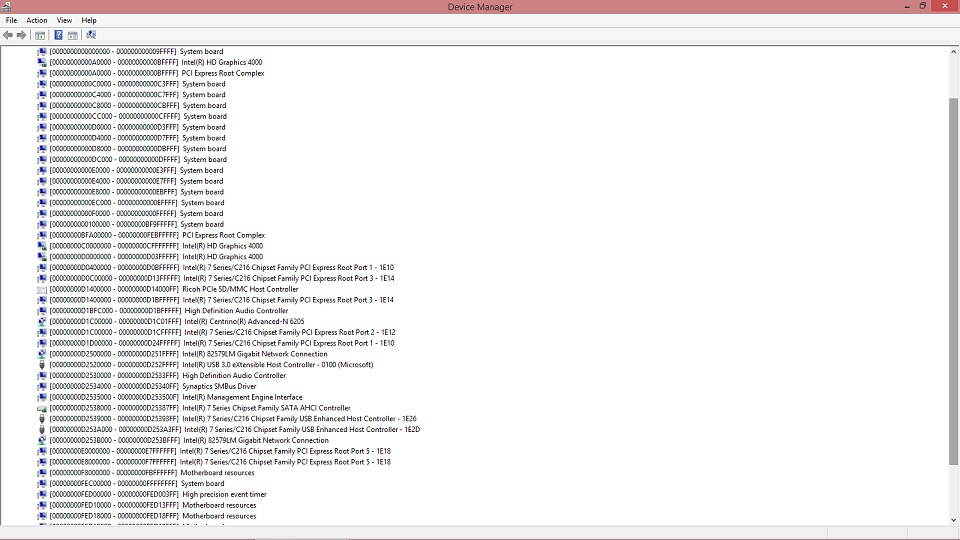Click the Centrino Advanced-N 6205 network icon
The height and width of the screenshot is (540, 960).
click(42, 321)
